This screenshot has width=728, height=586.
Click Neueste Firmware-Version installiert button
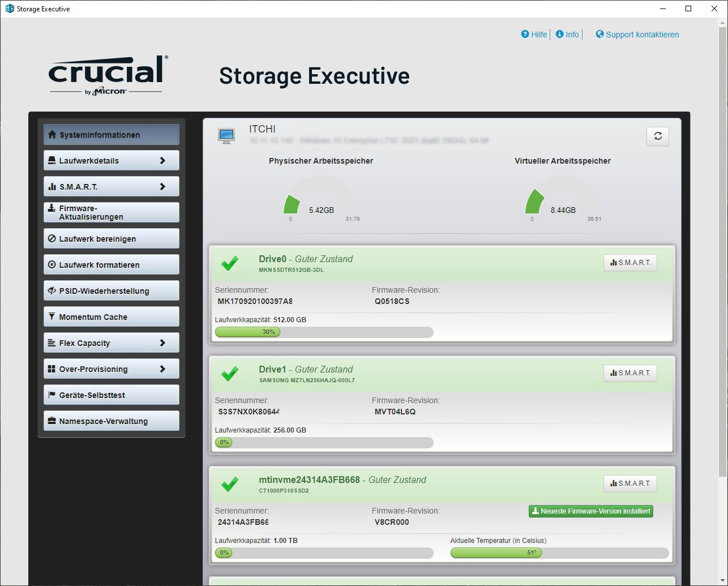point(590,511)
